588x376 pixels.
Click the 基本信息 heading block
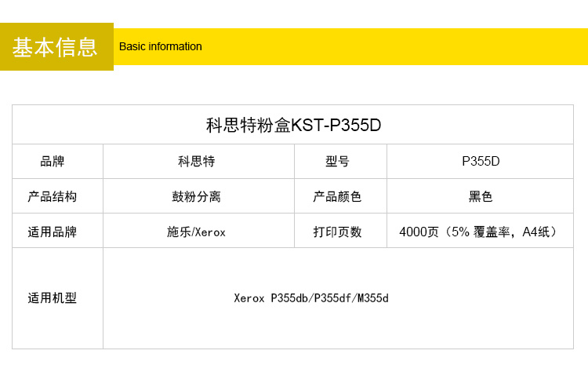click(56, 46)
